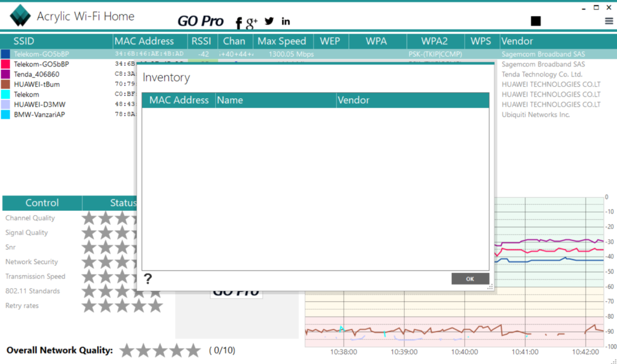Click the PSK-(TKIP|CCMP) WPA2 value

[435, 54]
